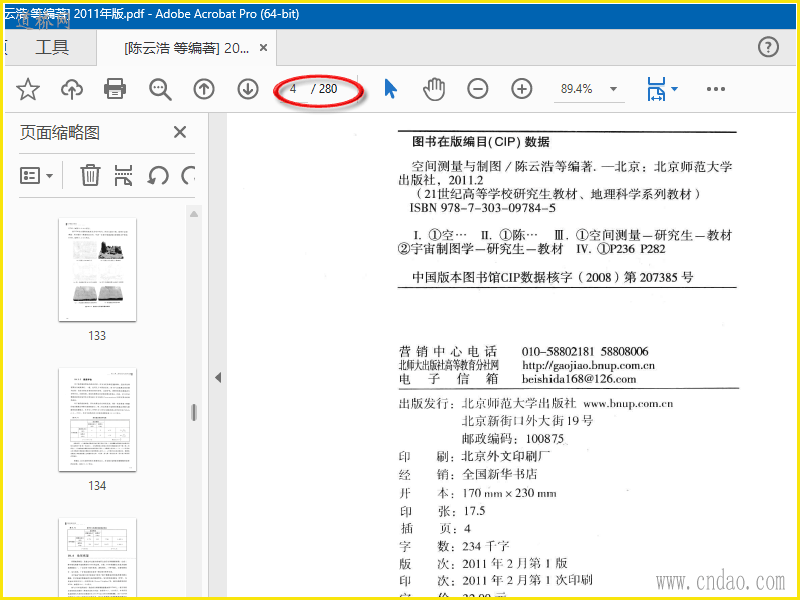Click the total pages text 280
Image resolution: width=800 pixels, height=600 pixels.
[x=328, y=89]
